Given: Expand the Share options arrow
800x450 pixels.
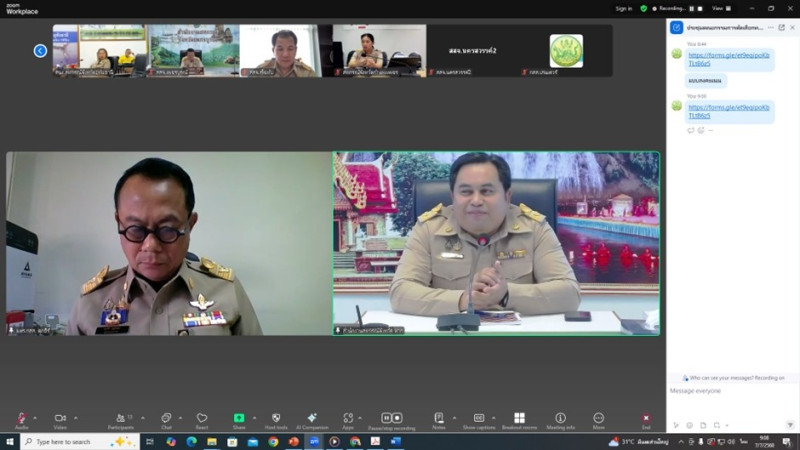Looking at the screenshot, I should (x=254, y=418).
